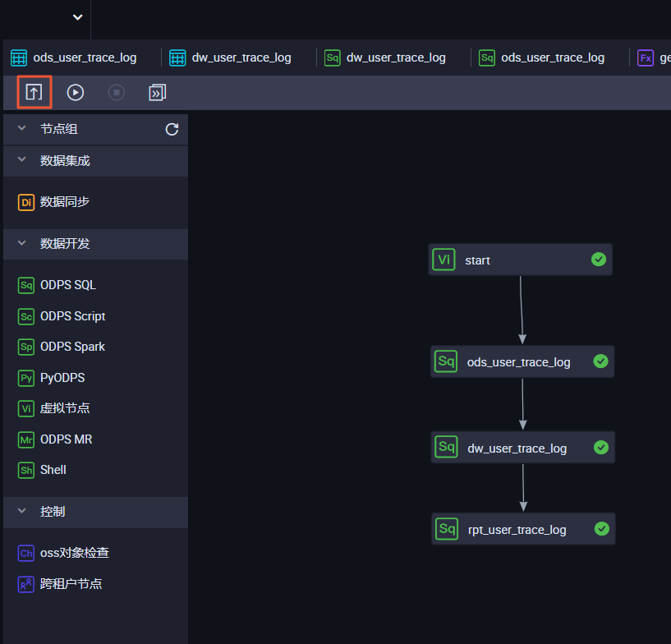Click the oss对象检查 label
Screen dimensions: 671x644
coord(75,553)
